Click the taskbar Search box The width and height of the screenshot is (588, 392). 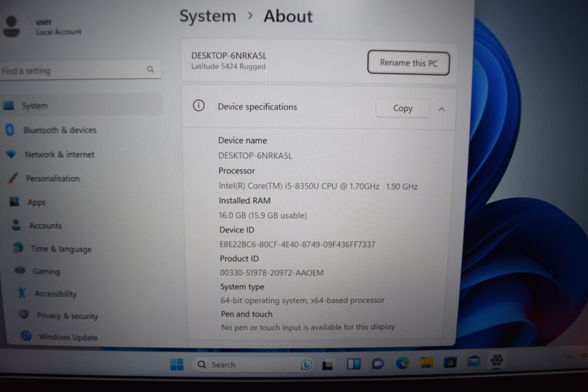pos(253,364)
